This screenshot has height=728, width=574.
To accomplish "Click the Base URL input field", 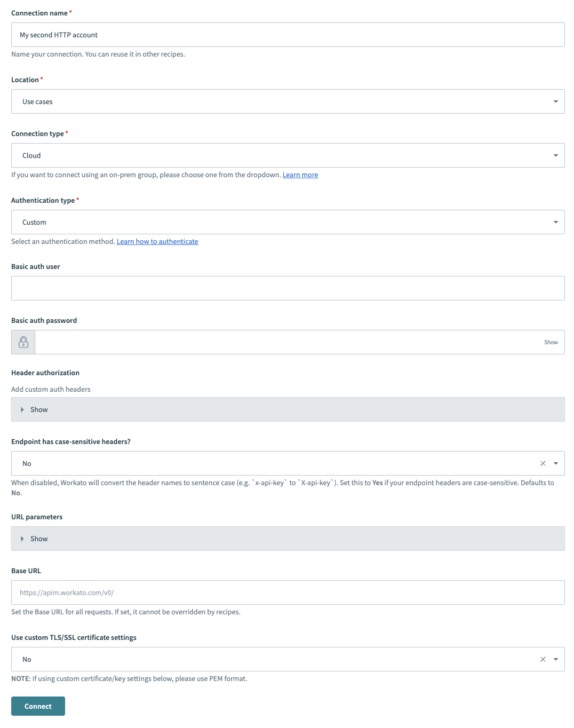I will point(288,592).
